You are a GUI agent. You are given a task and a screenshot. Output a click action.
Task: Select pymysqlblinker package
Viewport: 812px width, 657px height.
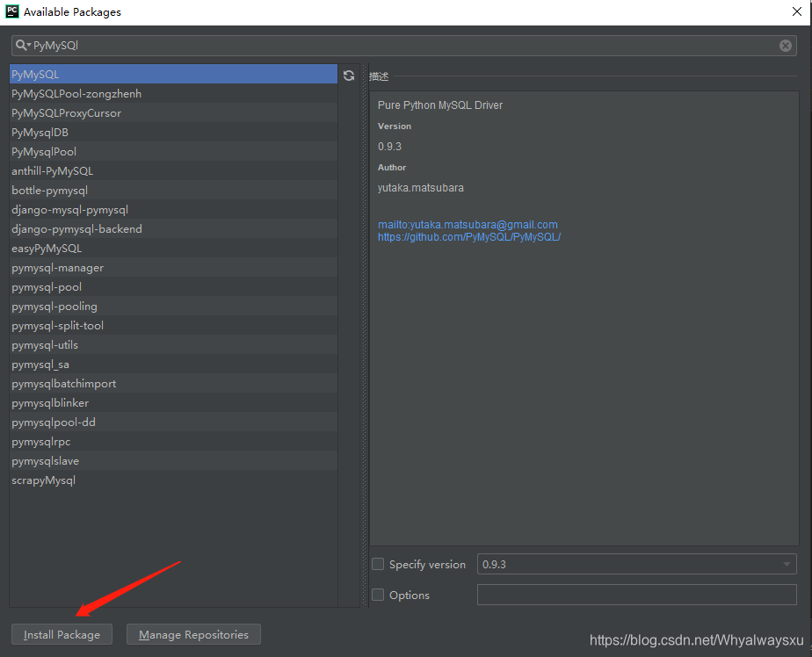coord(173,403)
